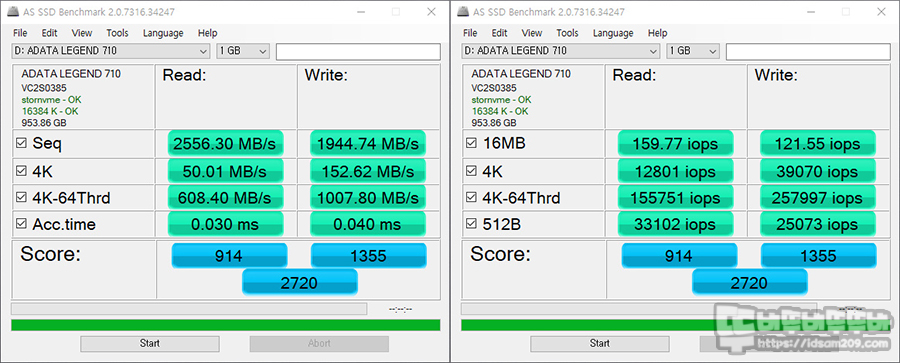Open Tools menu in left window
The width and height of the screenshot is (900, 363).
click(x=117, y=33)
